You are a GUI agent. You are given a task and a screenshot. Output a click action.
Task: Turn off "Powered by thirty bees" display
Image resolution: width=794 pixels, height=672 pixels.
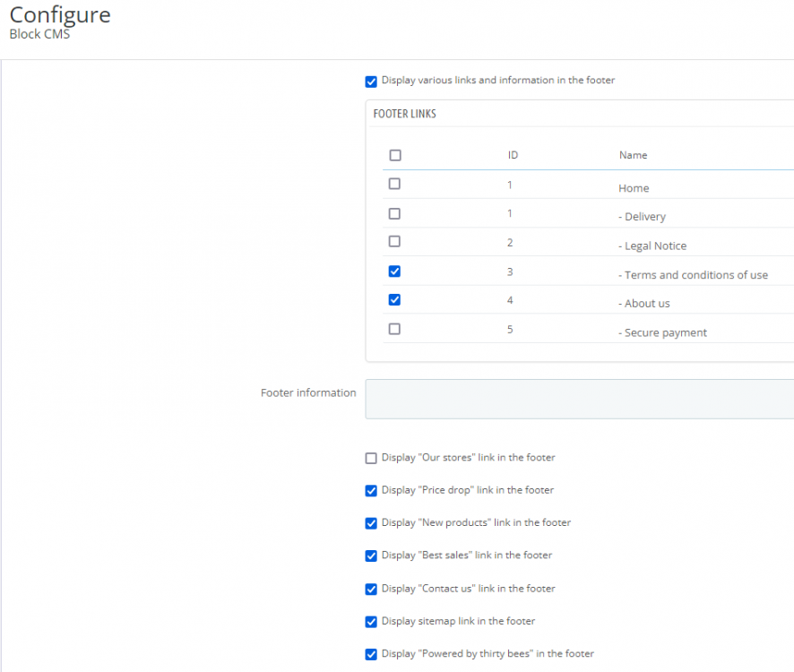point(371,655)
